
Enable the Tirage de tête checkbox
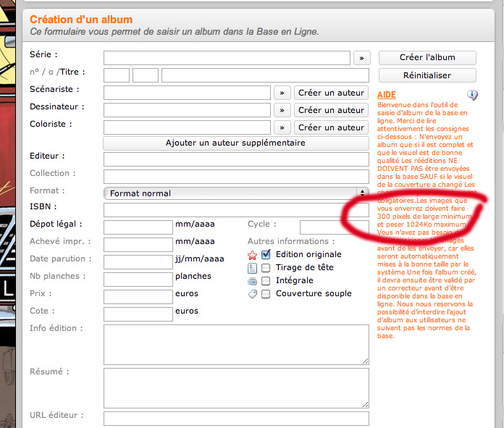[x=266, y=267]
